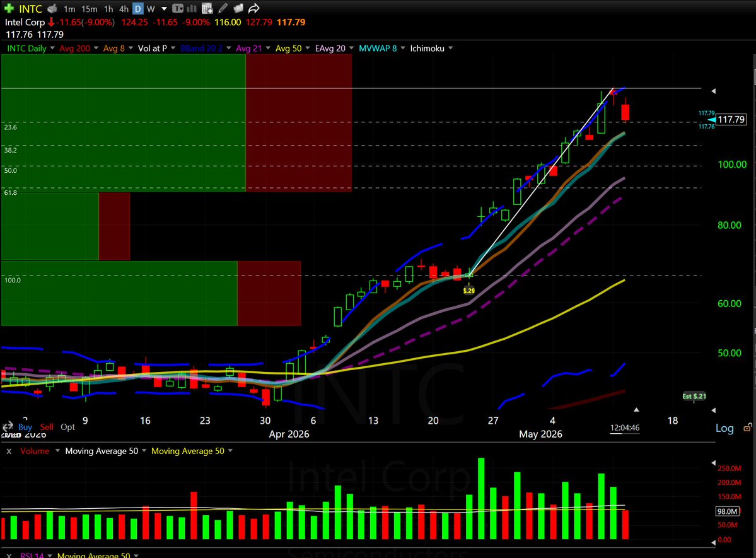Screen dimensions: 756x558
Task: Switch to the 1h timeframe
Action: [x=108, y=9]
